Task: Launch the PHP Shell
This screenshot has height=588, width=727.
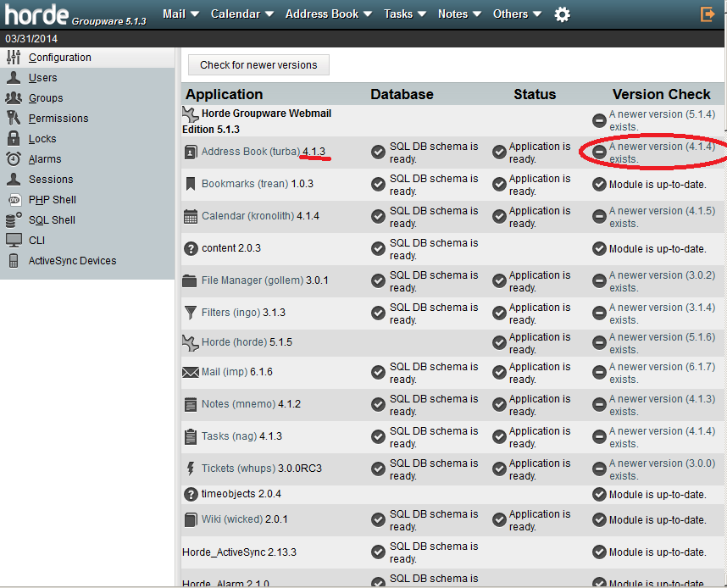Action: 53,200
